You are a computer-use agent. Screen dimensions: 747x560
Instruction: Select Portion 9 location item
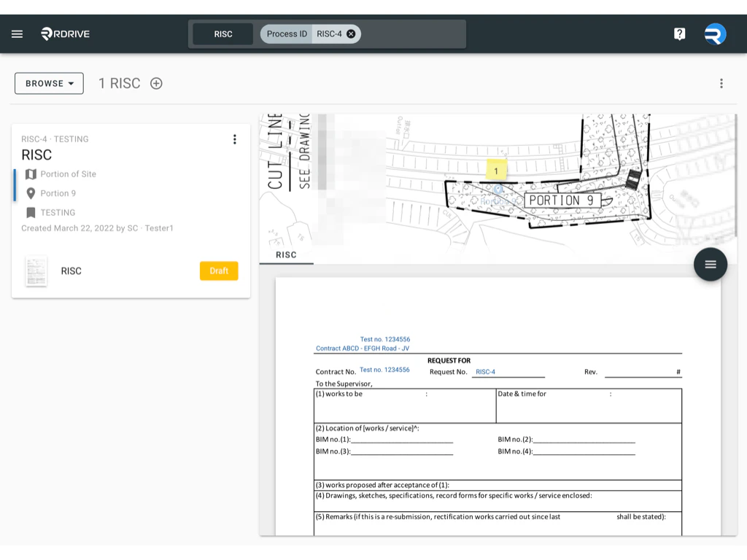(58, 193)
